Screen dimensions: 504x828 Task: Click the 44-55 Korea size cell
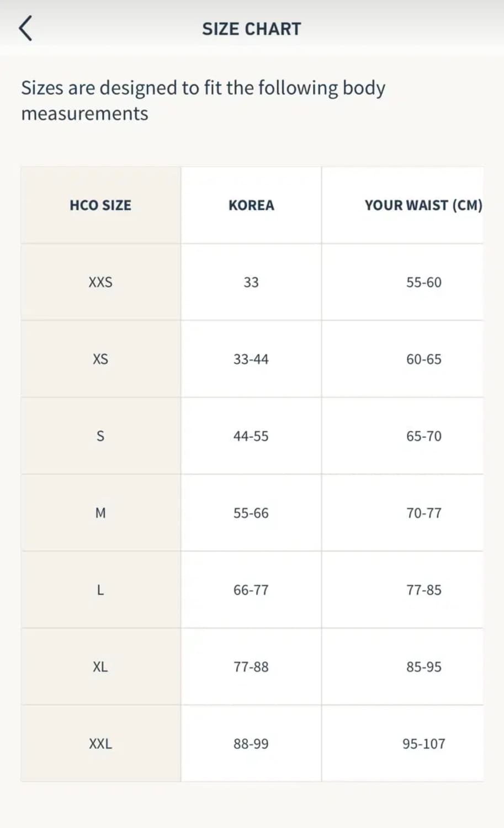[251, 436]
